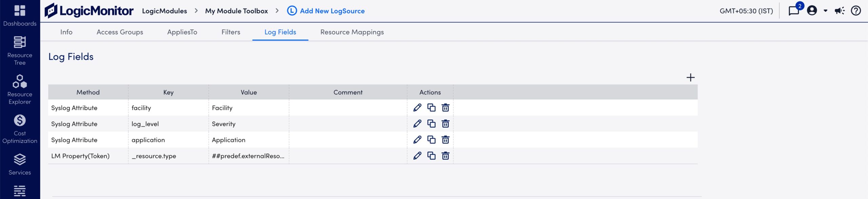The height and width of the screenshot is (199, 868).
Task: Delete the _resource.type log field row
Action: (x=446, y=155)
